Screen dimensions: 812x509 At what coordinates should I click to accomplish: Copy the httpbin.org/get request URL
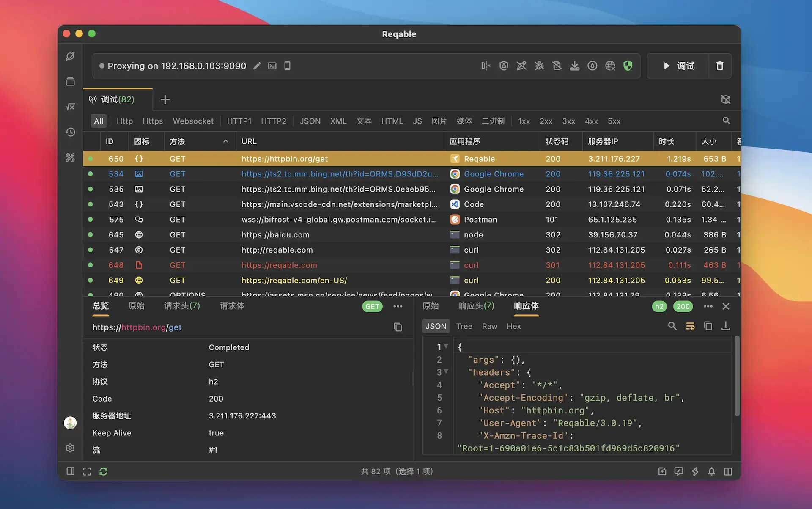click(x=398, y=327)
